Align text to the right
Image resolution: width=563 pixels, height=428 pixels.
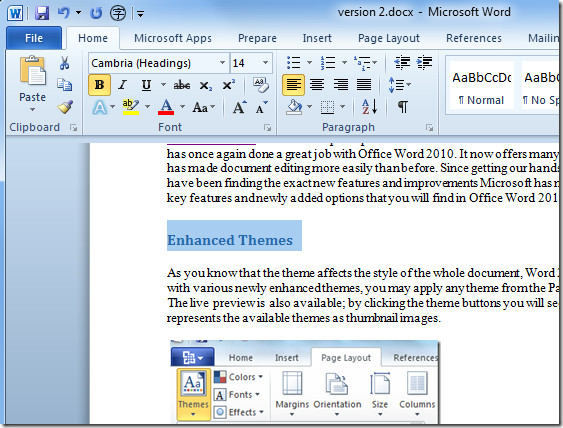[340, 85]
